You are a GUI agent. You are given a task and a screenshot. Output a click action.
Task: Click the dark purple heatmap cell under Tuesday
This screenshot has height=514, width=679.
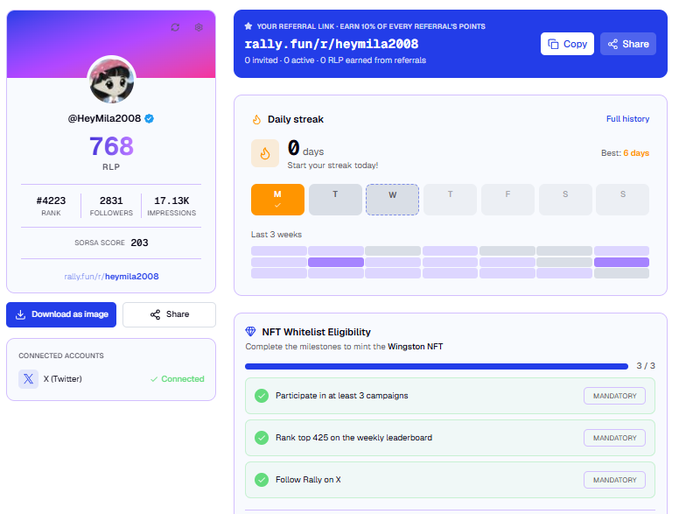(x=336, y=262)
